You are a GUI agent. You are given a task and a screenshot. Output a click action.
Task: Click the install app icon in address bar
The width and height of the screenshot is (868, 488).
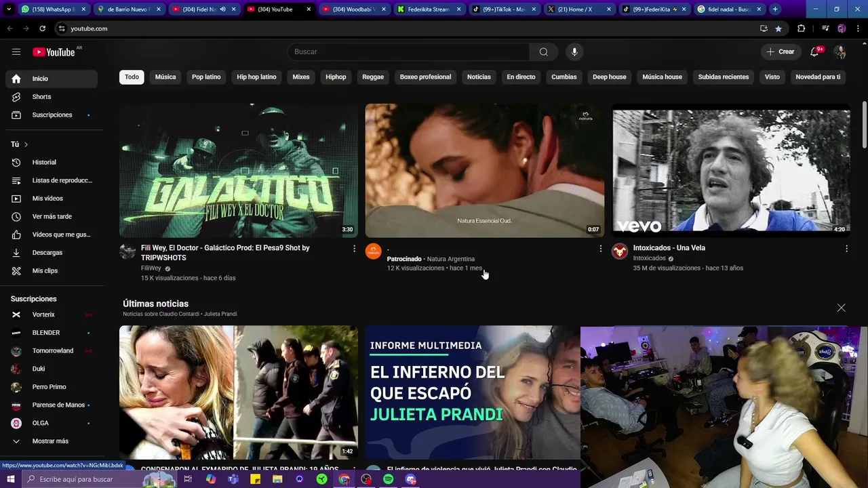764,28
